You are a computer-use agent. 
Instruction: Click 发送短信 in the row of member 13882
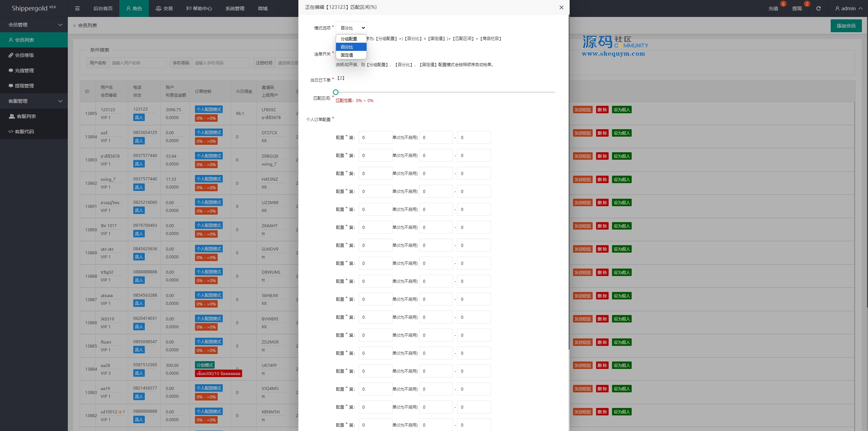tap(583, 412)
